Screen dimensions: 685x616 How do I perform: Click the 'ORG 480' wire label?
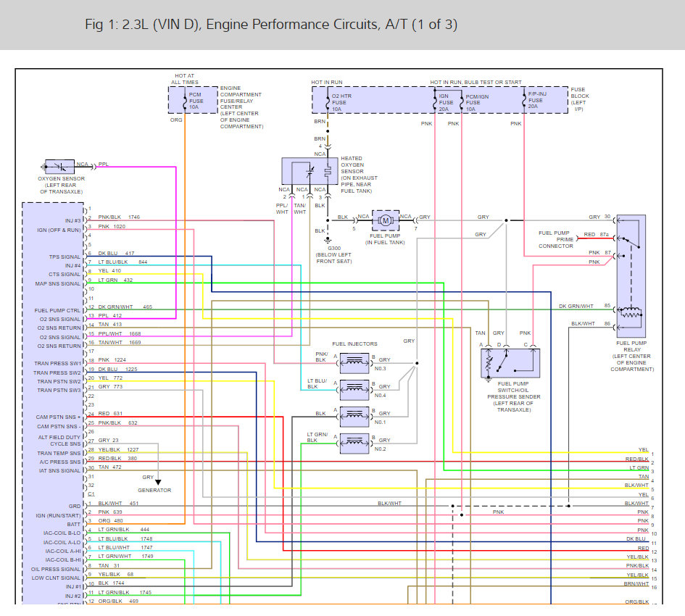[110, 521]
